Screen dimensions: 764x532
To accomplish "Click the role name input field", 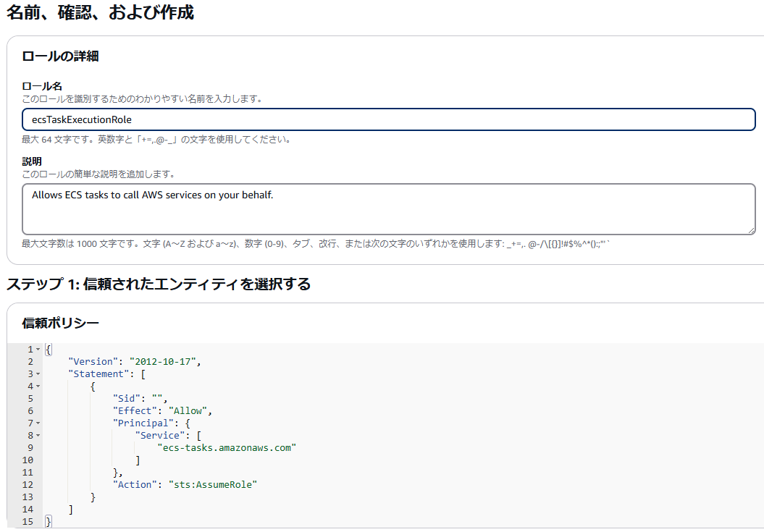I will [x=388, y=119].
